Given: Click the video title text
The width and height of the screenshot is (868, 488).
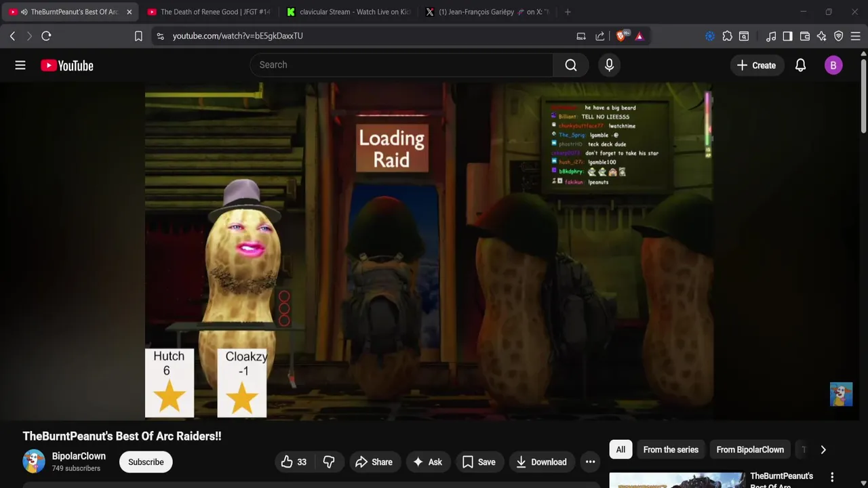Looking at the screenshot, I should tap(122, 436).
